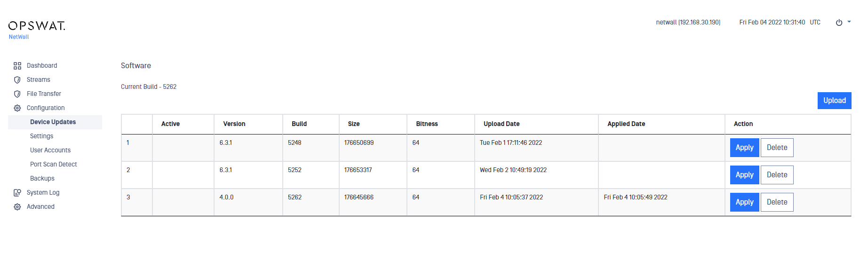Open the Dashboard grid icon

pyautogui.click(x=17, y=66)
